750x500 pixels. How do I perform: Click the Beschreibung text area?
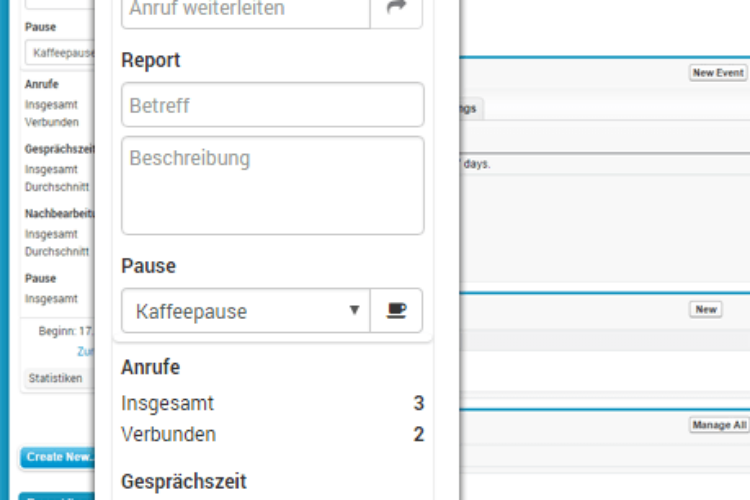(273, 186)
